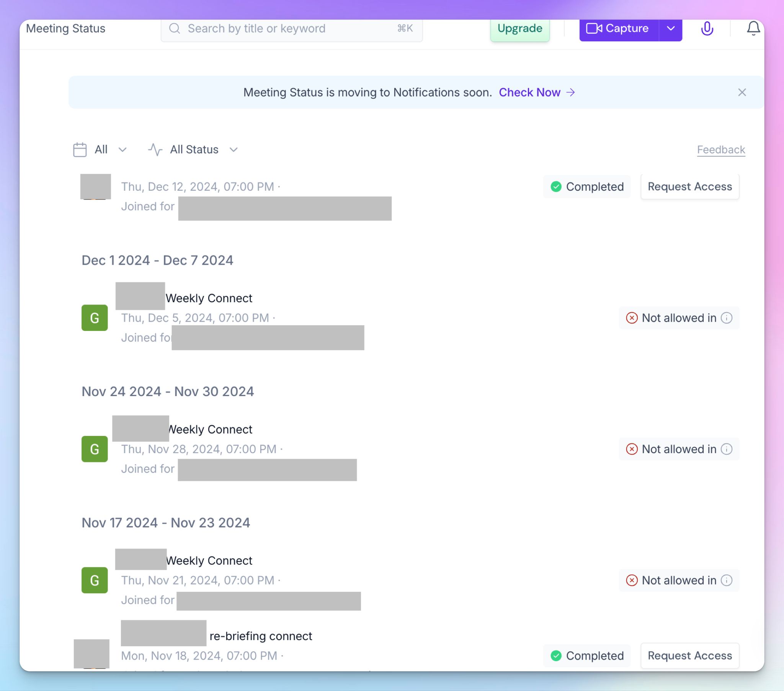Click the Dec 12 Completed status badge
Viewport: 784px width, 691px height.
[587, 187]
